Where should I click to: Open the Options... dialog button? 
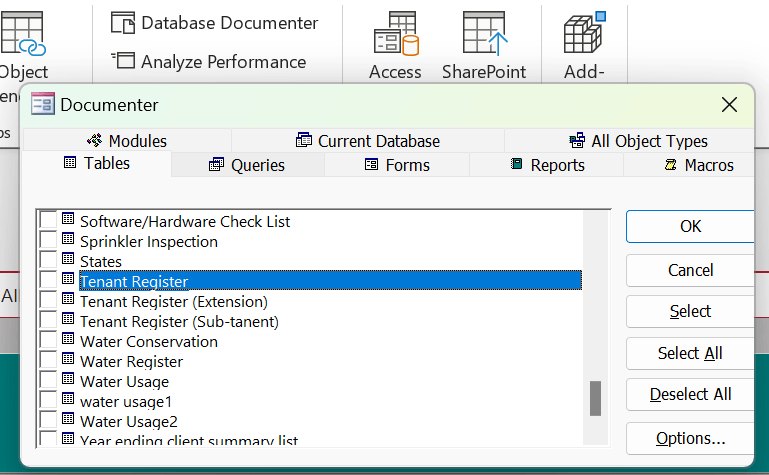coord(690,438)
